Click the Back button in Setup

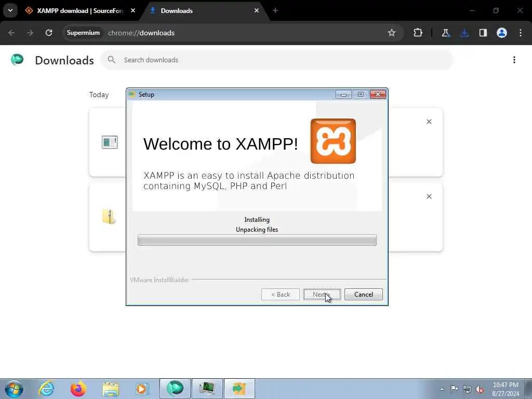pos(280,294)
